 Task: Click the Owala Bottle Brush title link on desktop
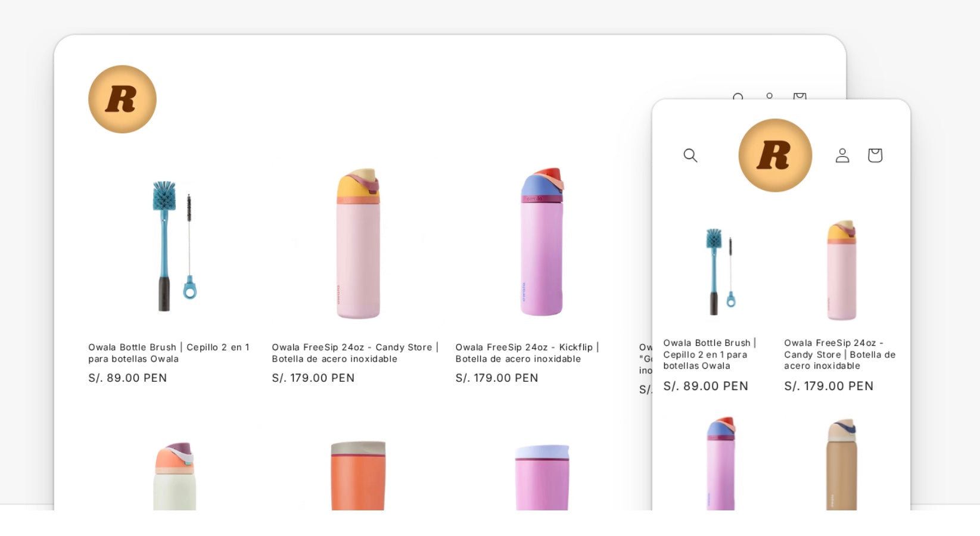click(x=169, y=353)
